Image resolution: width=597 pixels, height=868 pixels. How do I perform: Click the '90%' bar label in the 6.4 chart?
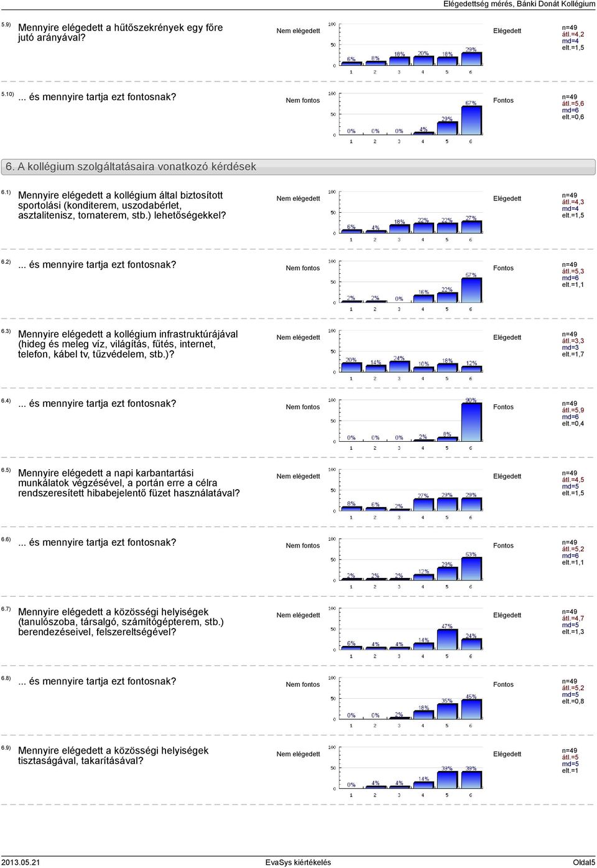471,401
